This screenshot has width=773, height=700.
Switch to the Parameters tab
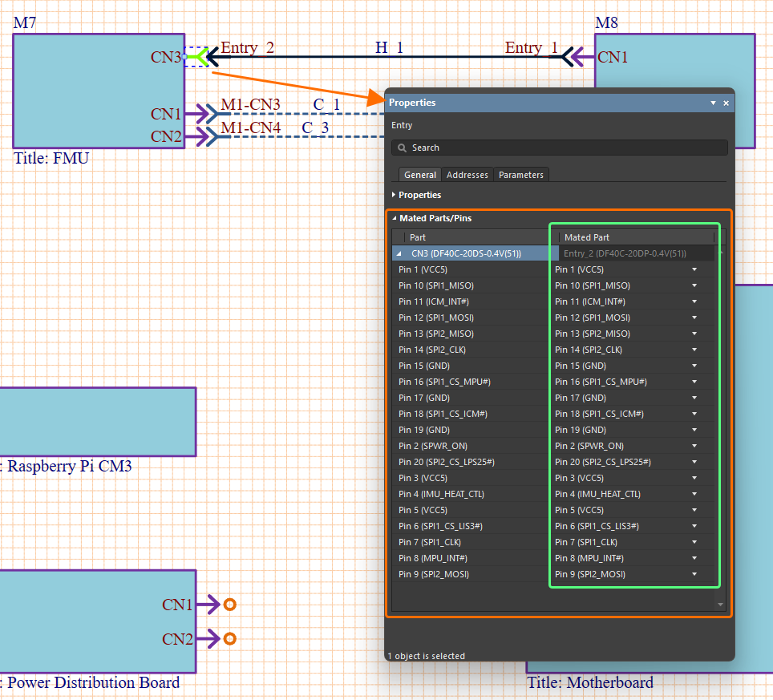coord(520,175)
